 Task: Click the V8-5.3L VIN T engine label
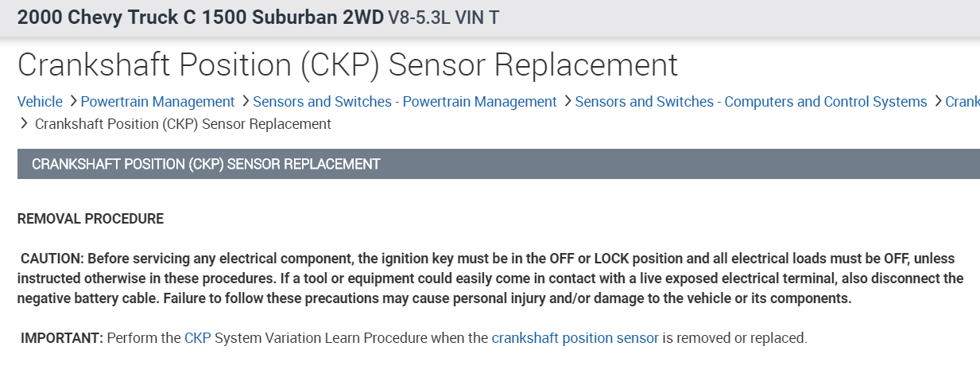[444, 18]
